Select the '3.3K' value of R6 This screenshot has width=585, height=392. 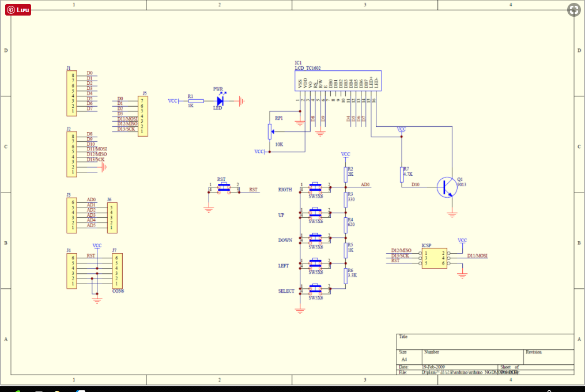pyautogui.click(x=352, y=275)
